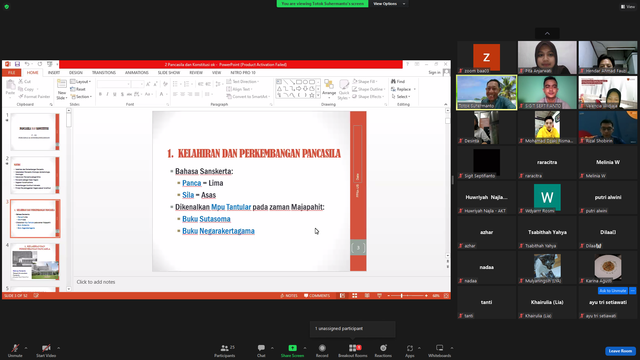Toggle Underline formatting in Font group
The height and width of the screenshot is (360, 640).
tap(115, 94)
